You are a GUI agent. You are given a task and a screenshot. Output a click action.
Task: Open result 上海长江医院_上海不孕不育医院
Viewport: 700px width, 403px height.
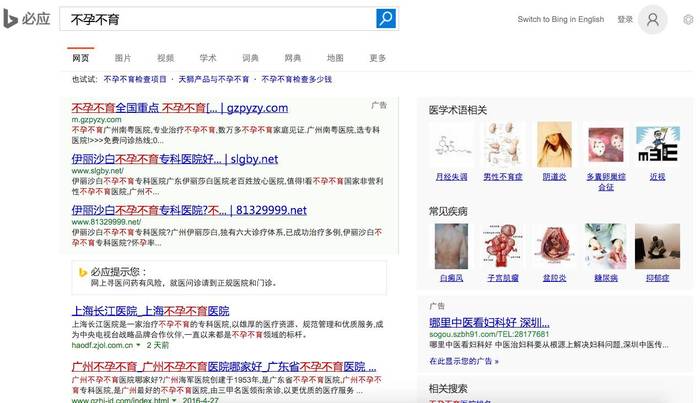(x=150, y=311)
